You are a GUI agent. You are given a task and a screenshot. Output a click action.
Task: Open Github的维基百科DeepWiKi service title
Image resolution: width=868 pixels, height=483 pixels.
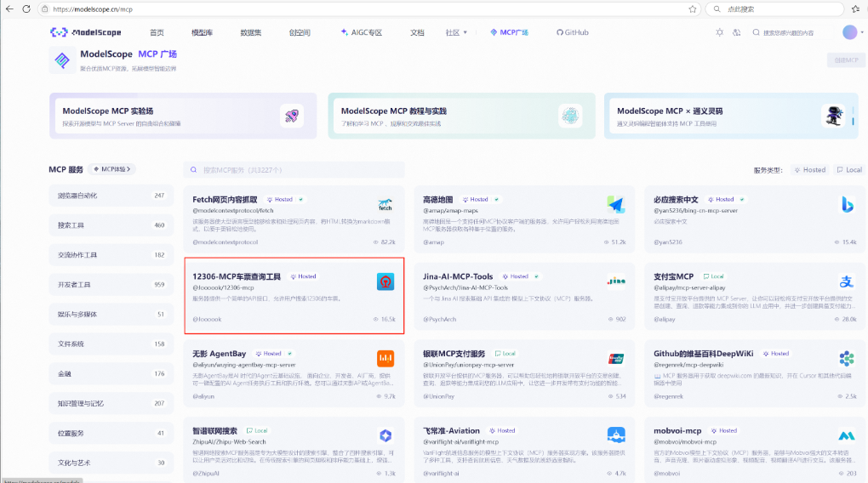[703, 354]
